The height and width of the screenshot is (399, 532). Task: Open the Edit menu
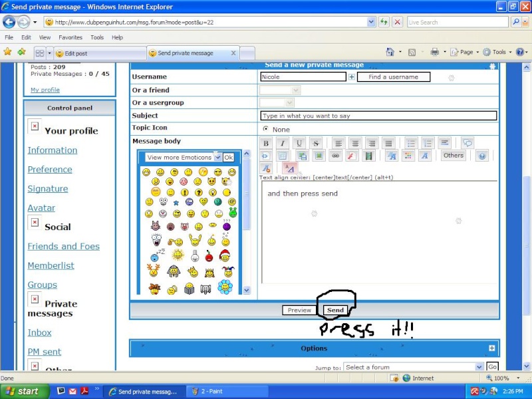click(26, 37)
